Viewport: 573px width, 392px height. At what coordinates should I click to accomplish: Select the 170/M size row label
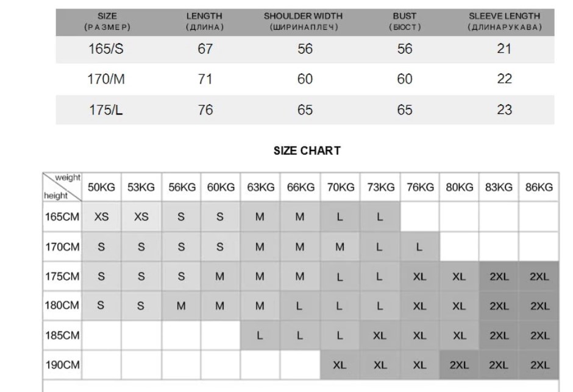tap(107, 79)
